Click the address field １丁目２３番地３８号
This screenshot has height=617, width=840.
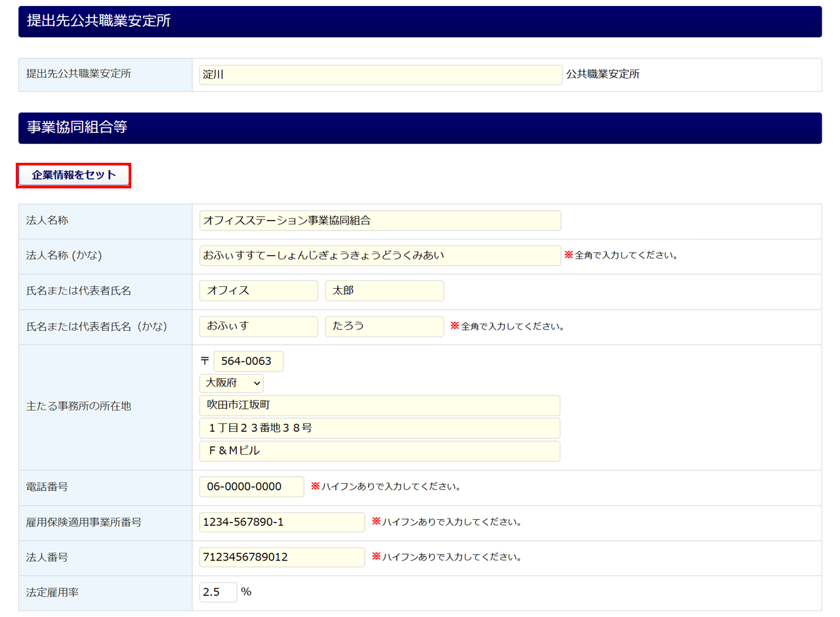[x=379, y=428]
